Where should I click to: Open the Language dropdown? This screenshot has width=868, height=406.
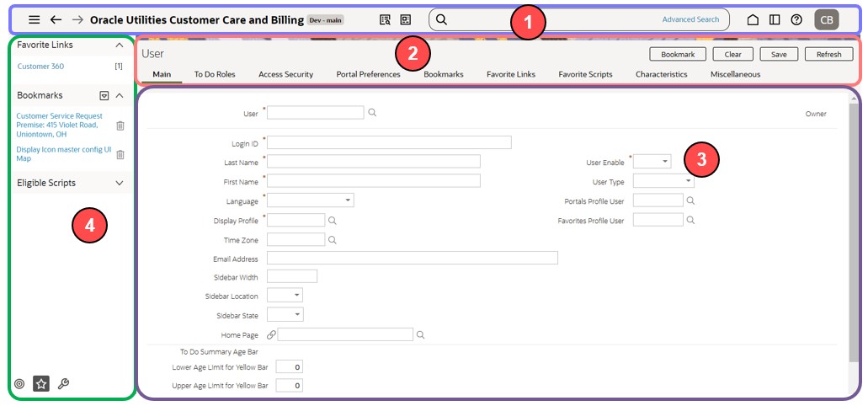pos(311,200)
